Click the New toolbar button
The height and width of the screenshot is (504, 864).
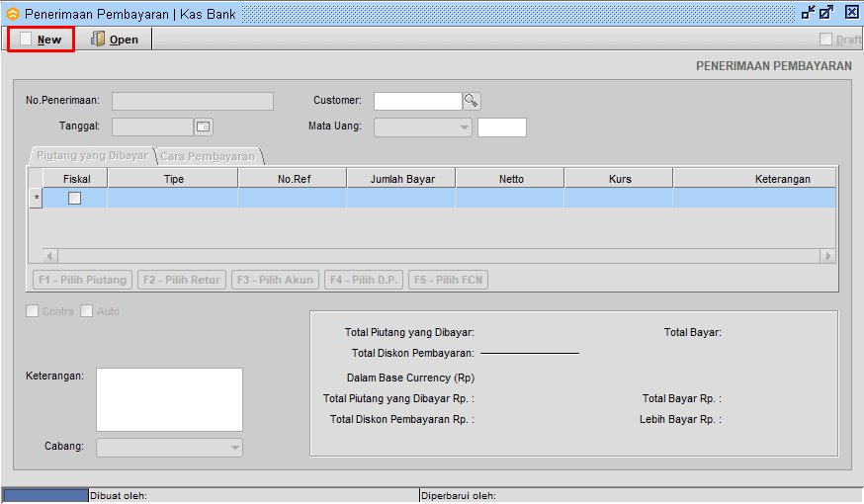click(42, 40)
